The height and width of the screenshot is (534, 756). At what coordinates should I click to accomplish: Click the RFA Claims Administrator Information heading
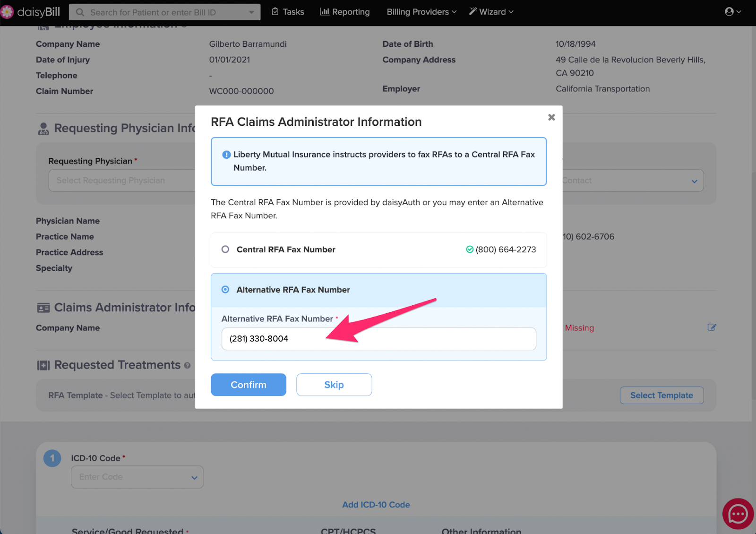click(316, 122)
